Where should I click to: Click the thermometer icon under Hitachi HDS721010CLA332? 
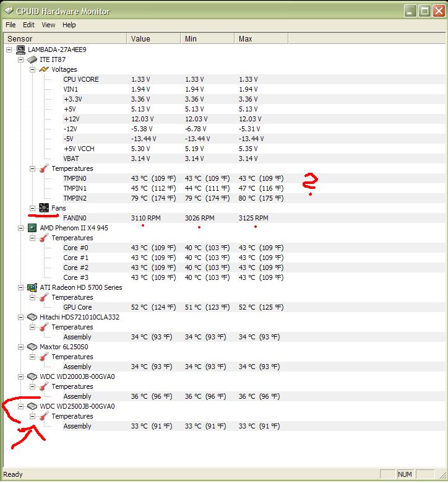click(44, 327)
